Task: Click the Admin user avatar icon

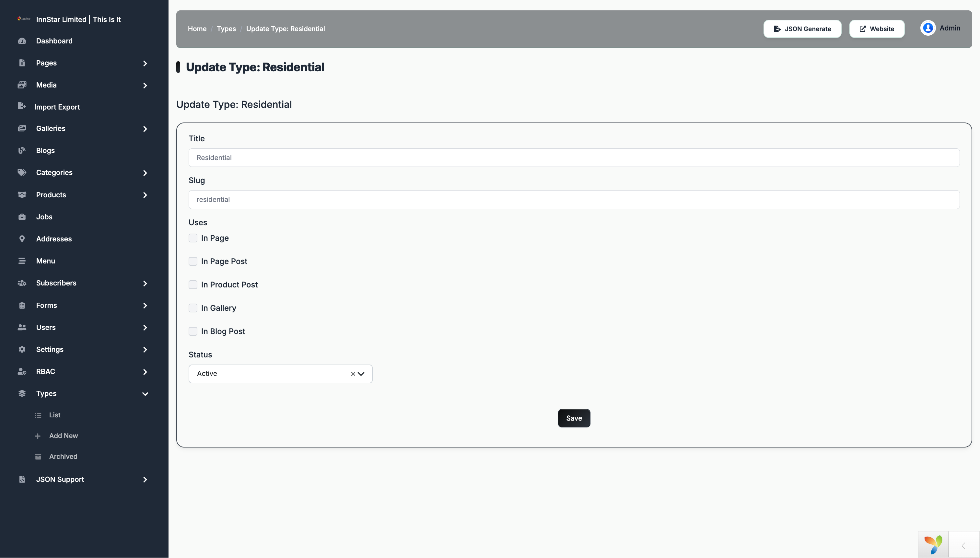Action: tap(928, 29)
